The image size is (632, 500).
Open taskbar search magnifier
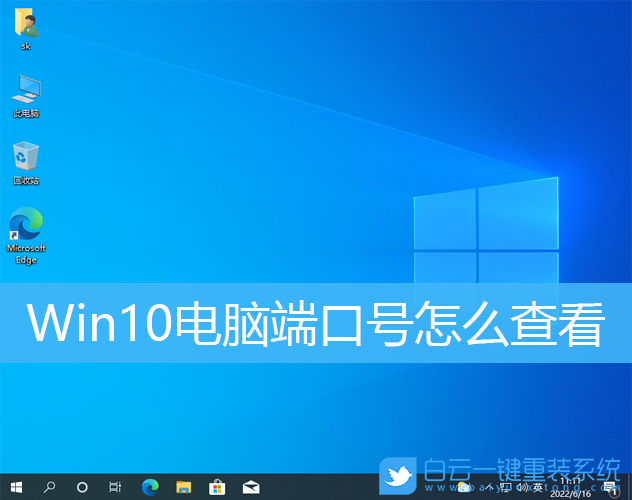click(49, 487)
